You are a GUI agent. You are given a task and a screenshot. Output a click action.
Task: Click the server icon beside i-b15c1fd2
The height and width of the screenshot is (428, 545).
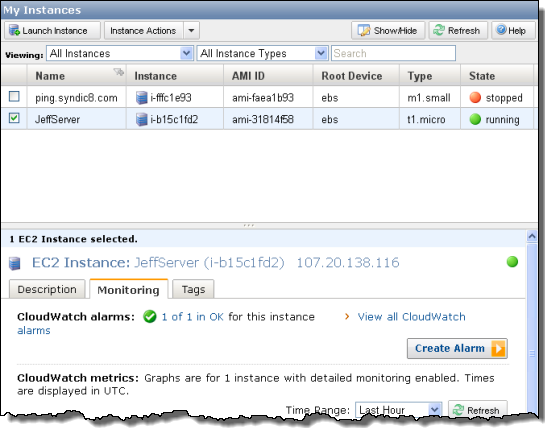click(x=141, y=119)
